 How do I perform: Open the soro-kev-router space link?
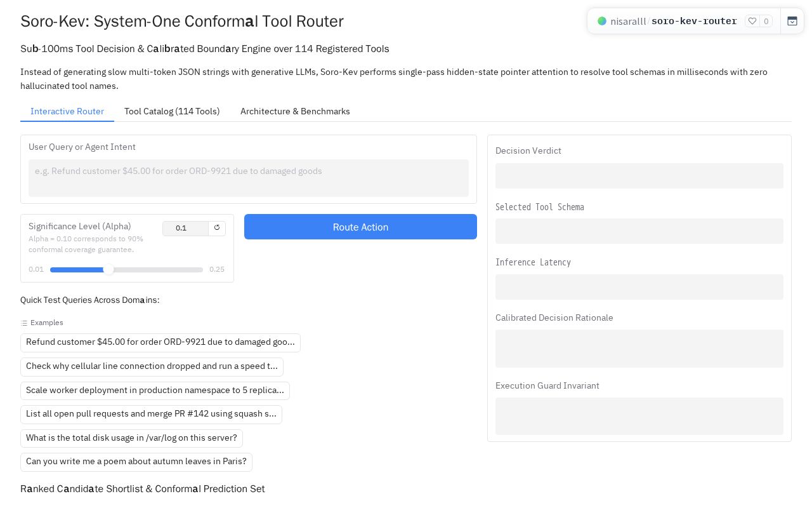click(x=694, y=21)
